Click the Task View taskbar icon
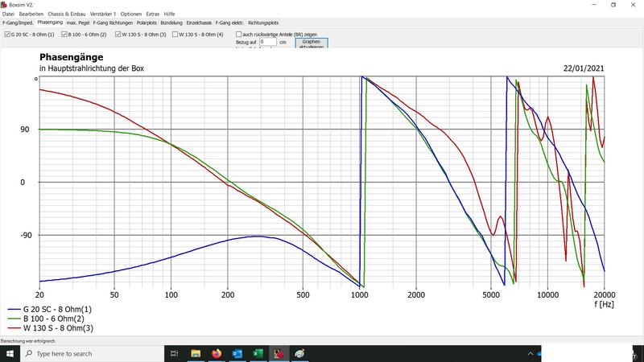 (174, 353)
